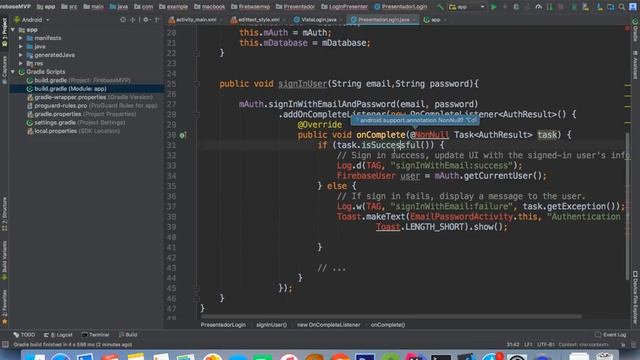The height and width of the screenshot is (360, 640).
Task: Open the TODO tool window
Action: [24, 335]
